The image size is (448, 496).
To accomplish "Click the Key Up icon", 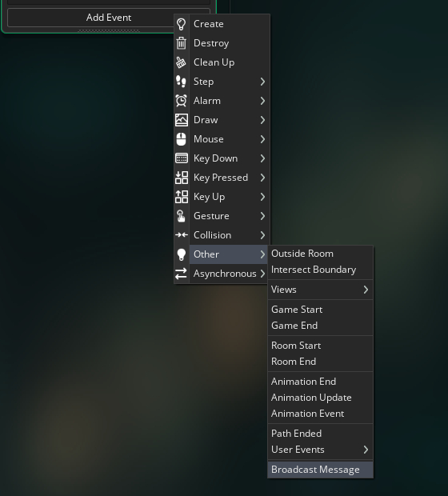I will [x=182, y=197].
